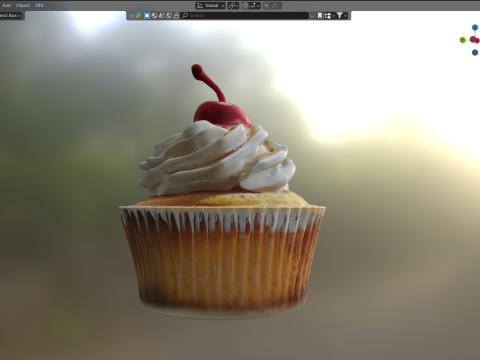This screenshot has height=360, width=480.
Task: Click the icon just left of search
Action: tap(176, 16)
